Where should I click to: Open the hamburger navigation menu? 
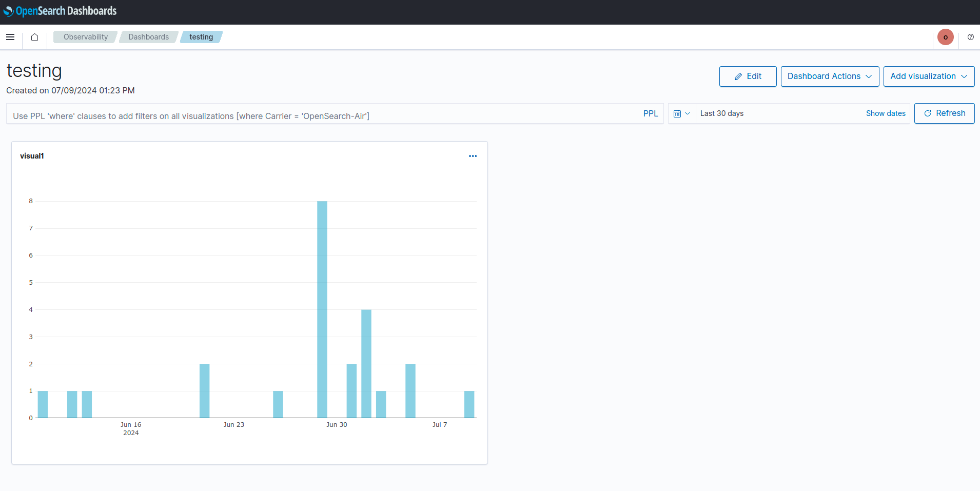[10, 37]
